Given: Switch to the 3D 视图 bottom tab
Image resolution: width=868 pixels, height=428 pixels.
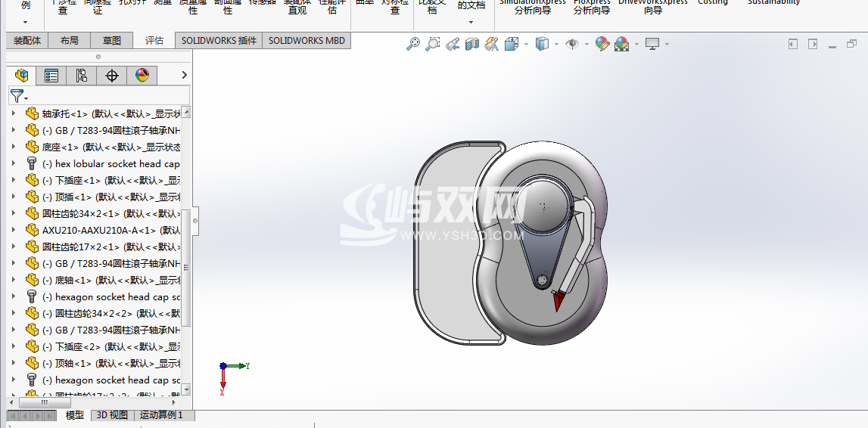Looking at the screenshot, I should tap(112, 415).
